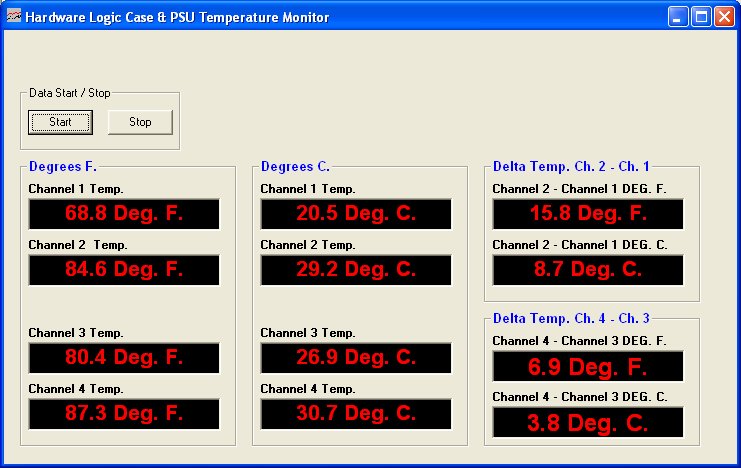Select the 80.4 Deg. F. readout
The height and width of the screenshot is (468, 741).
pyautogui.click(x=124, y=358)
